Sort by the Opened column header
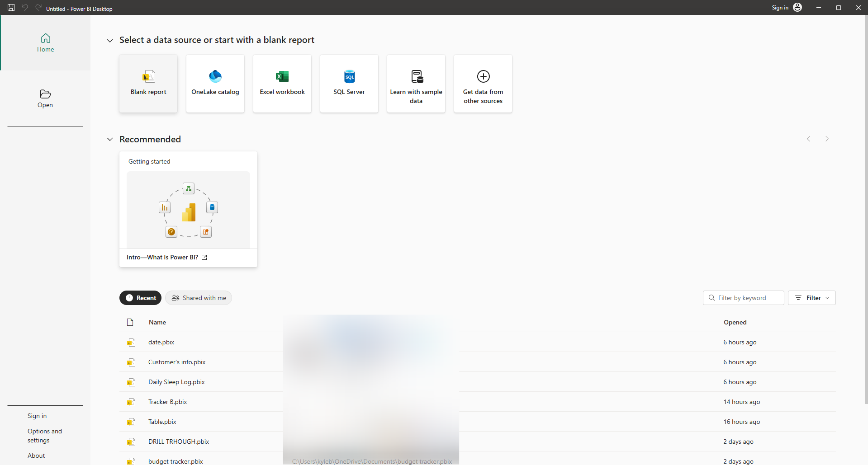The image size is (868, 465). [735, 322]
